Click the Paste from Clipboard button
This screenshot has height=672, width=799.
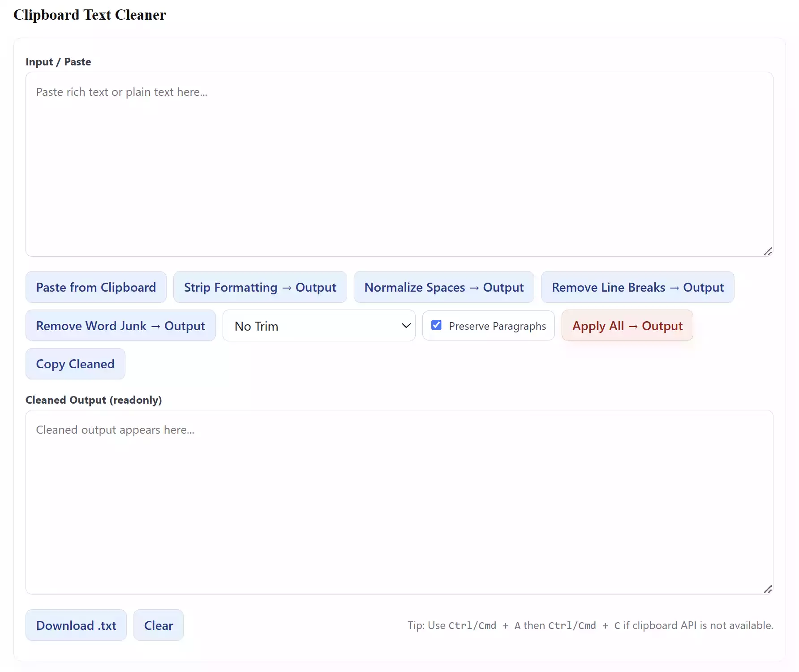(95, 287)
